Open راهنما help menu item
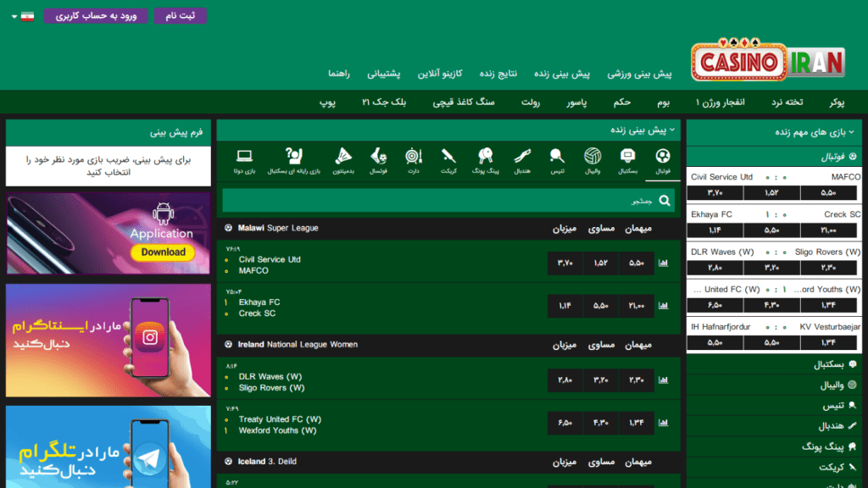The height and width of the screenshot is (488, 868). point(339,74)
